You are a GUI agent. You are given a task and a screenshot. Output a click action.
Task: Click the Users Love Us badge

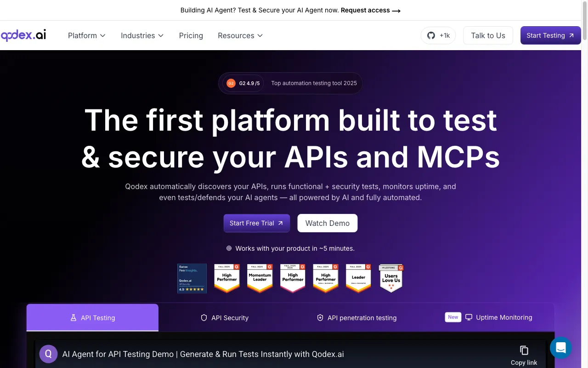coord(391,278)
